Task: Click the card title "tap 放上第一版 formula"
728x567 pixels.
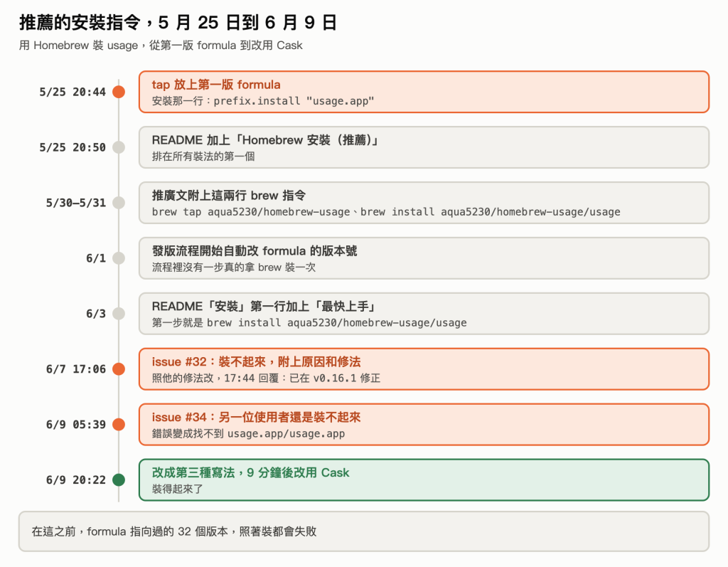Action: click(216, 85)
